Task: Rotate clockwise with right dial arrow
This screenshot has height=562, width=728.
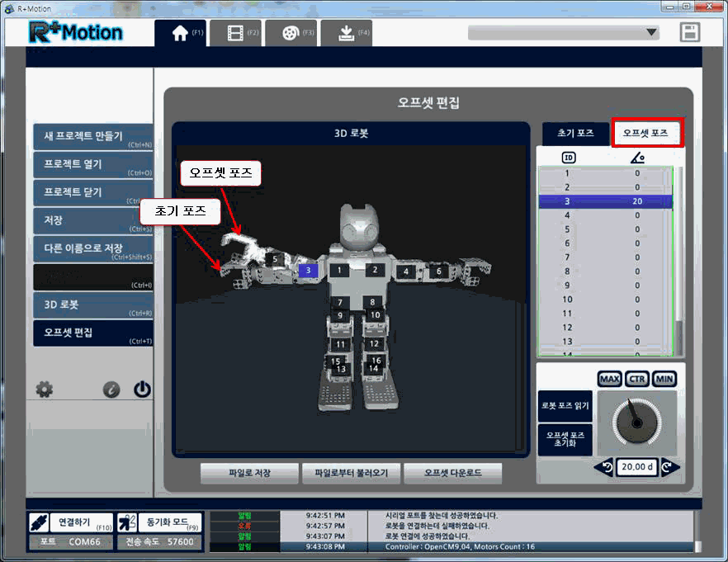Action: coord(670,467)
